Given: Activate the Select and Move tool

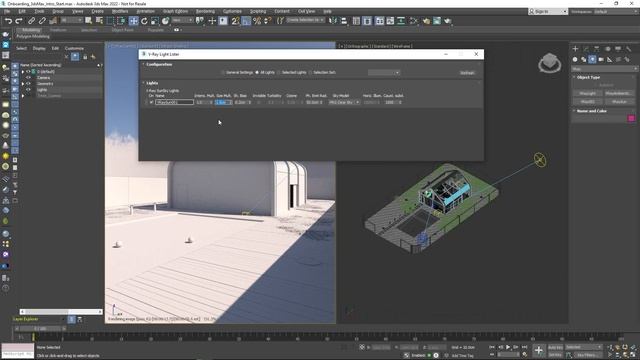Looking at the screenshot, I should pos(133,21).
